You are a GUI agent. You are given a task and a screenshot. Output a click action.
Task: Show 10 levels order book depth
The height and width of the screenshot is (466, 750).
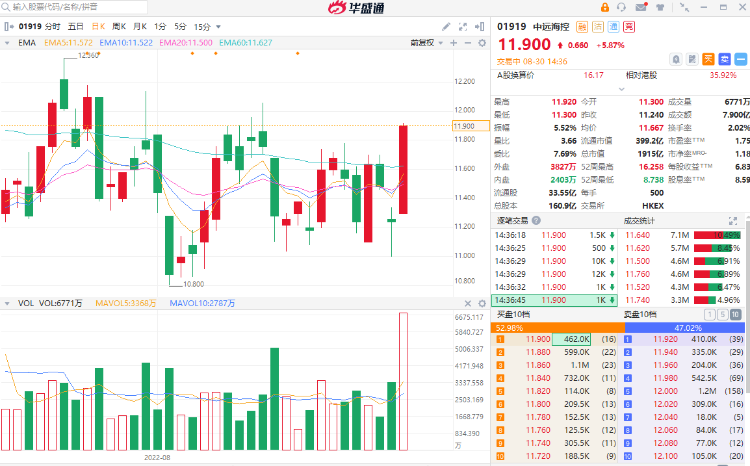pos(737,314)
